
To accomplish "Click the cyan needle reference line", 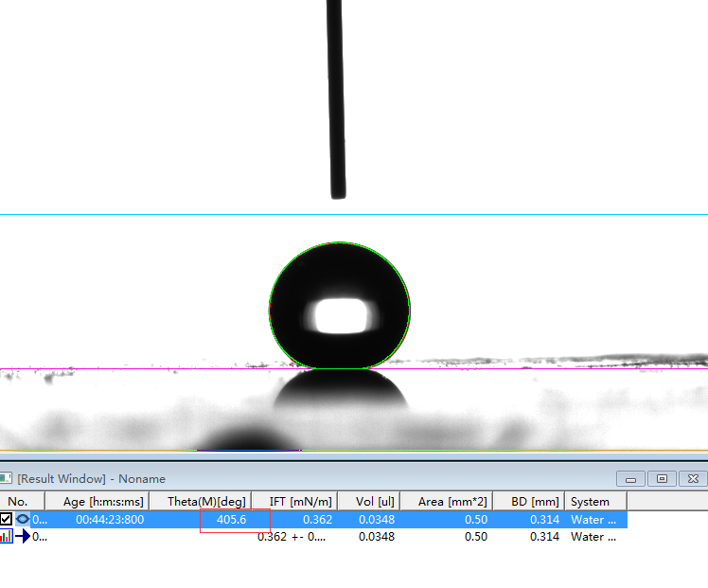I will [x=142, y=215].
